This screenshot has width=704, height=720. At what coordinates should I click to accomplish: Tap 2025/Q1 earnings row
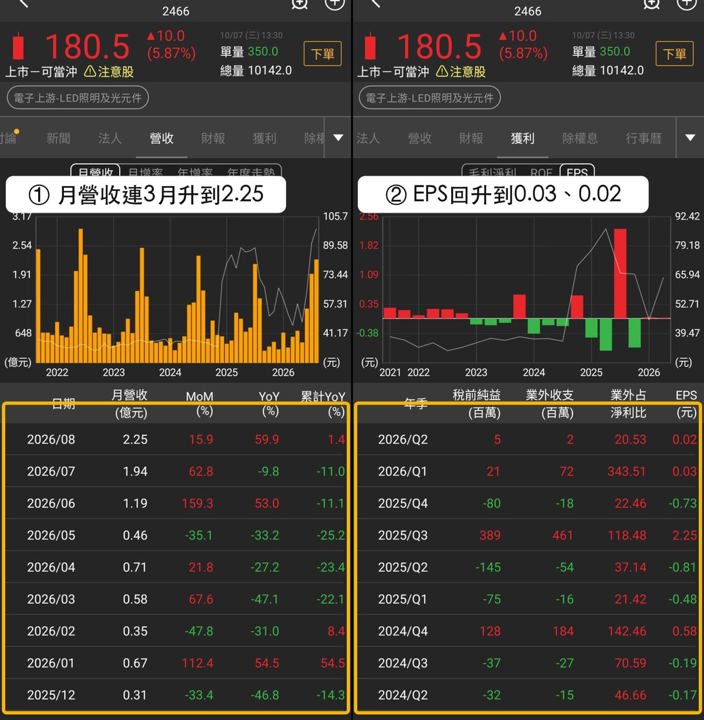tap(528, 599)
